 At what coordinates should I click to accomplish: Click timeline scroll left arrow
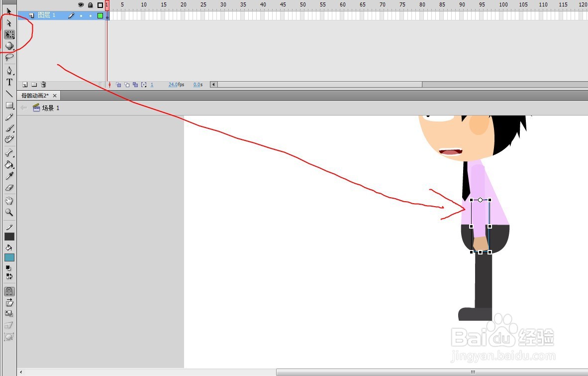(213, 85)
